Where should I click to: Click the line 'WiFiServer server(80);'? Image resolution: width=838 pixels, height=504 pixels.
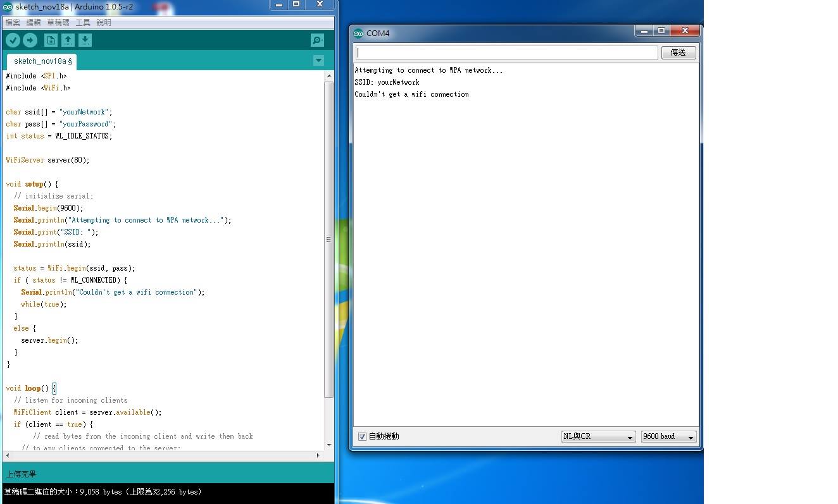[47, 160]
